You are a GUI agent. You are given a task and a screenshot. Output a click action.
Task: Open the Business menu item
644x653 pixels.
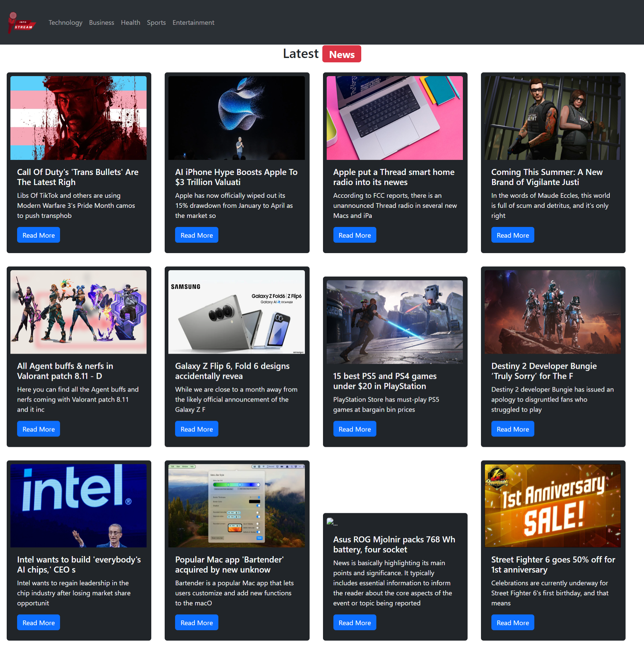[102, 22]
